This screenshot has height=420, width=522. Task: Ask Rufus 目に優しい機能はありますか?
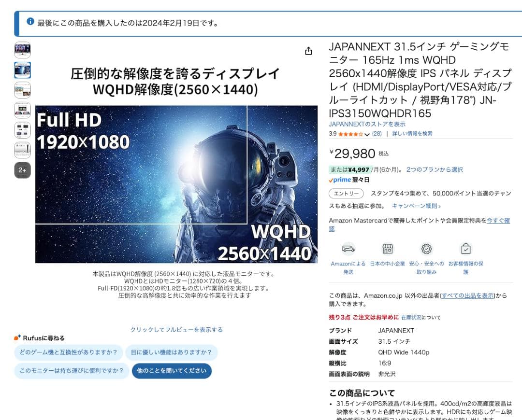tap(172, 352)
